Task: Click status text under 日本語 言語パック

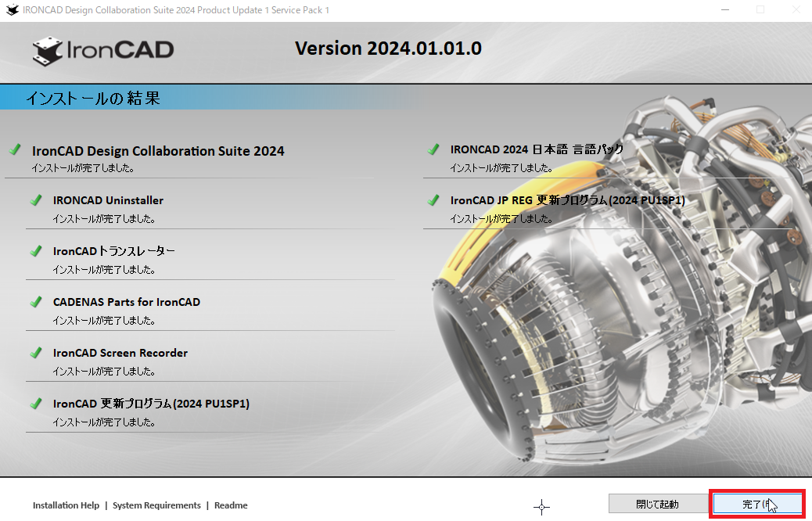Action: [x=501, y=167]
